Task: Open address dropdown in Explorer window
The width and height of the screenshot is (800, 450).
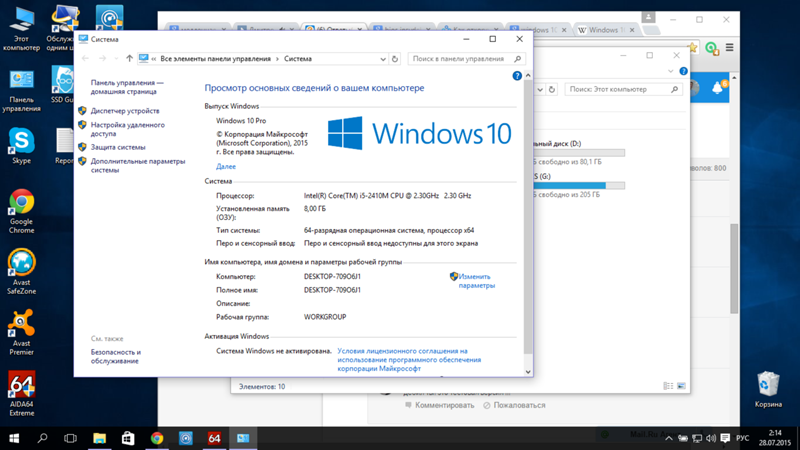Action: [540, 89]
